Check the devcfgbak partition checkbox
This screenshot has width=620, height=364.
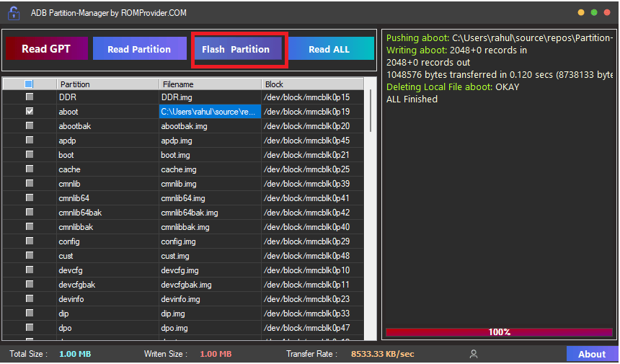point(30,284)
